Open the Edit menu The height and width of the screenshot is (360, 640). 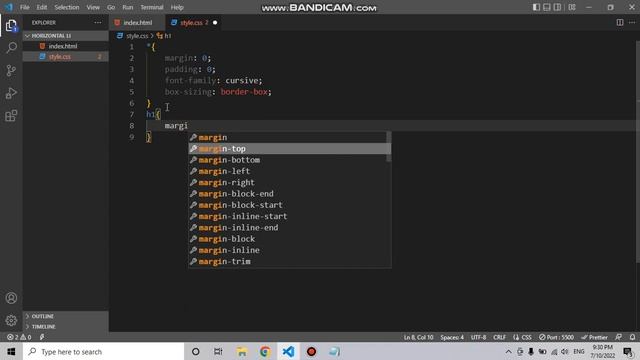pos(42,7)
